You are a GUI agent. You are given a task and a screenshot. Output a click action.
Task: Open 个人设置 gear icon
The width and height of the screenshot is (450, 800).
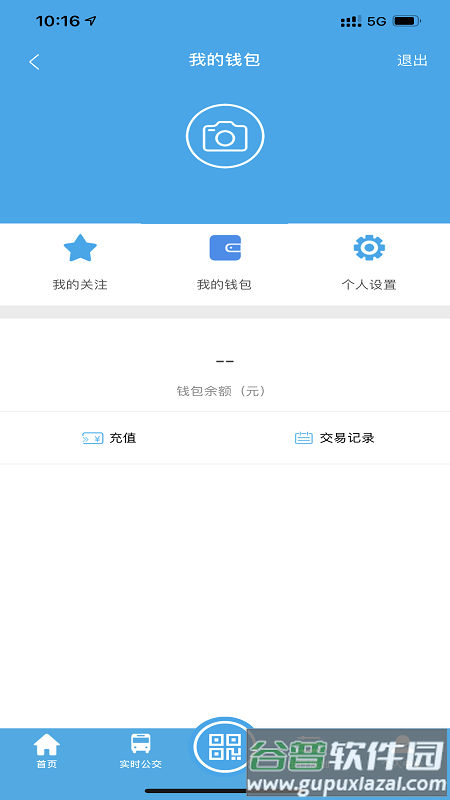[x=369, y=247]
